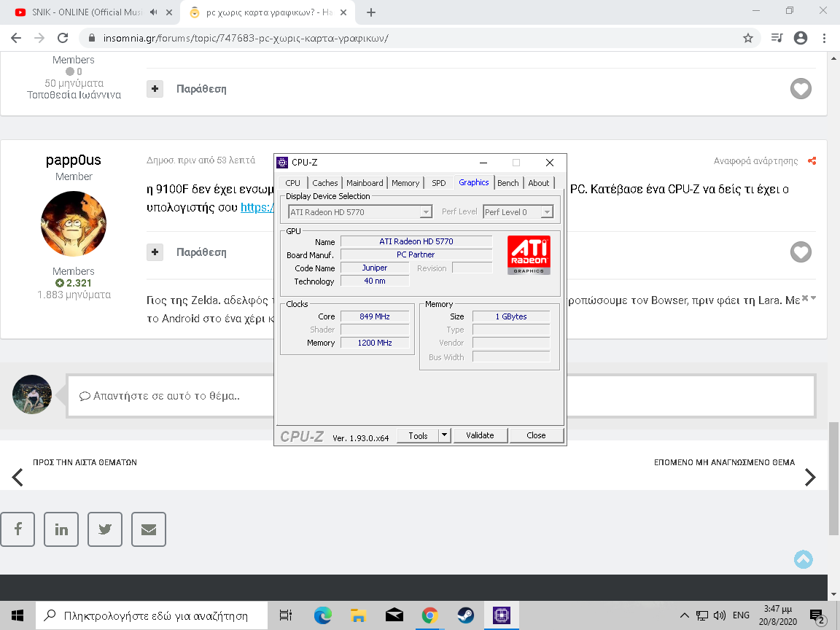Switch to the CPU tab in CPU-Z
840x630 pixels.
point(292,183)
